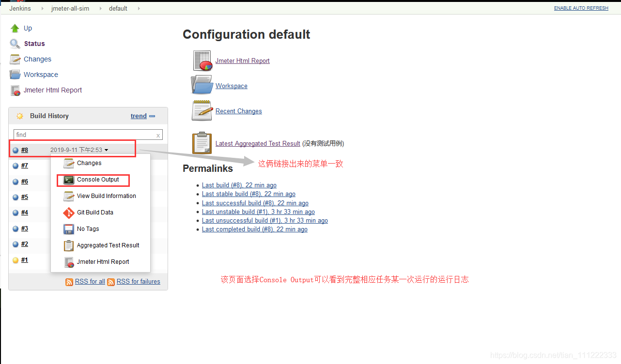Open build #7 link
The width and height of the screenshot is (621, 364).
pyautogui.click(x=25, y=166)
